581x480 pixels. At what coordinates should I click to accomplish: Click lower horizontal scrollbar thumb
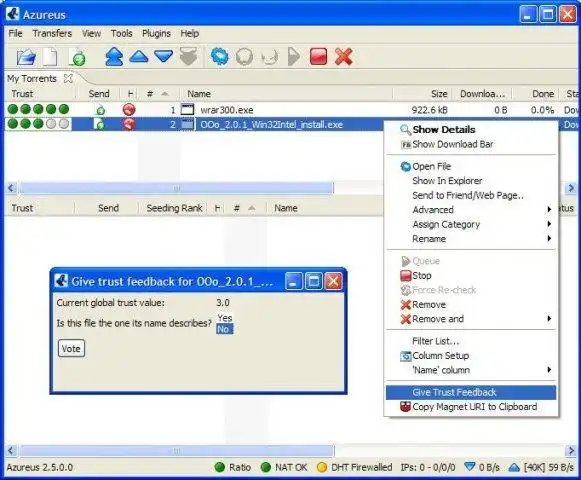[176, 451]
